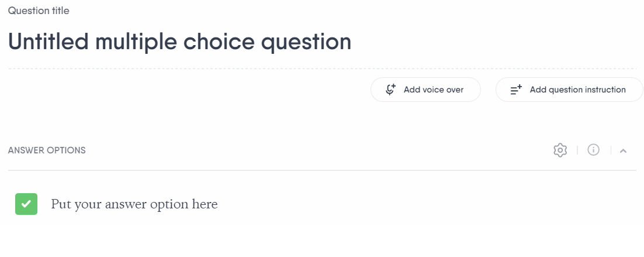Click the 'Add voice over' text label
Viewport: 644px width, 257px height.
click(433, 90)
